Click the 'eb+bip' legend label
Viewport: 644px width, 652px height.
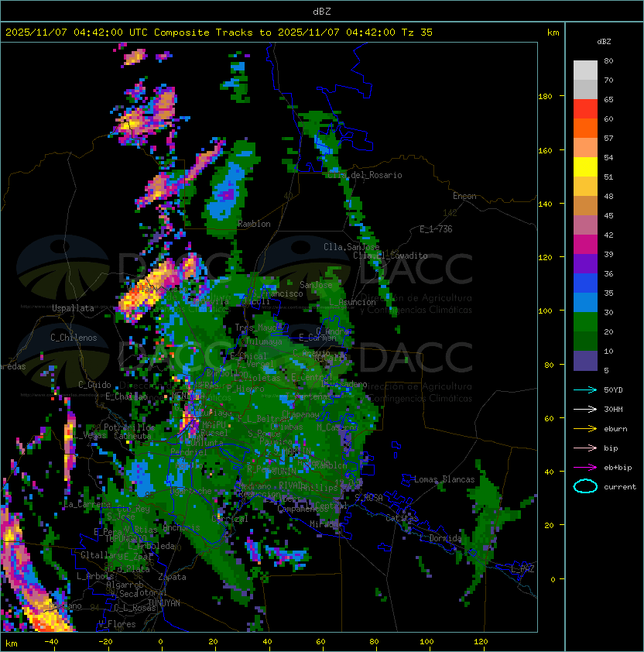click(618, 468)
